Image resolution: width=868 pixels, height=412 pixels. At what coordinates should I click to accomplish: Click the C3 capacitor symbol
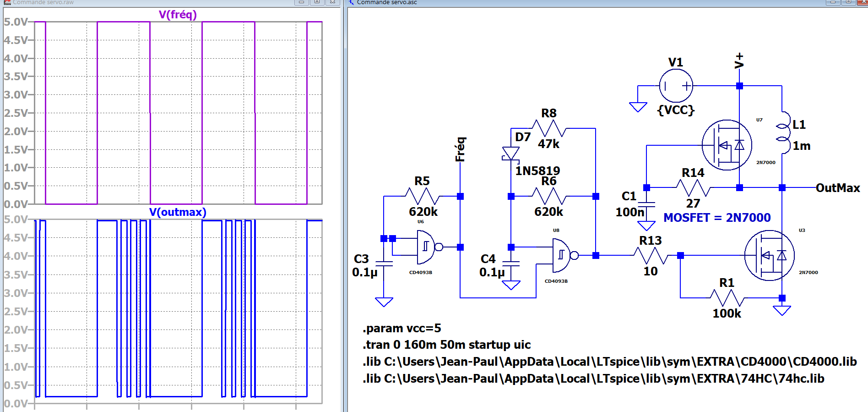coord(384,264)
